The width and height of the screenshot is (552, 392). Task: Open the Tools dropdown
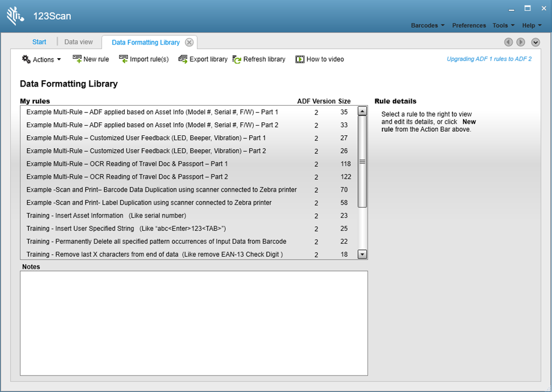click(503, 25)
